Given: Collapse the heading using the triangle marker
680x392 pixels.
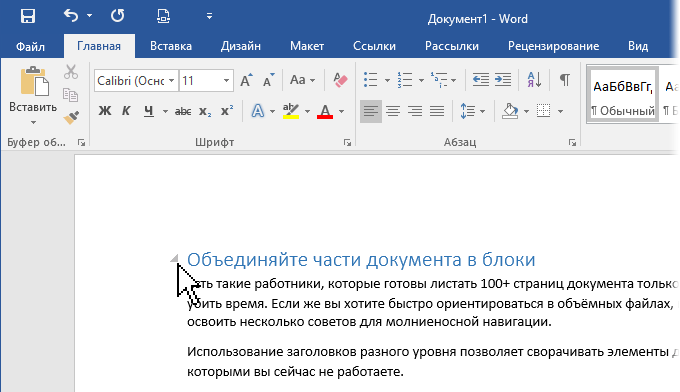Looking at the screenshot, I should 174,258.
